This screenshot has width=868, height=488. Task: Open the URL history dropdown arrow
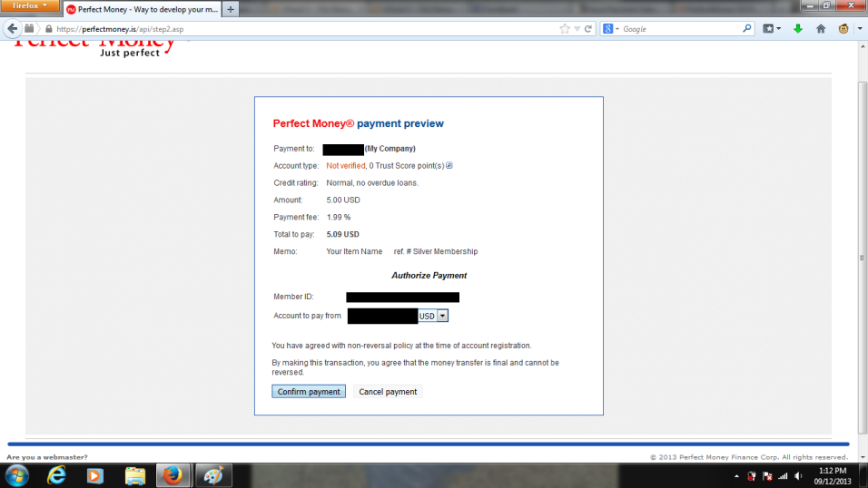[577, 29]
